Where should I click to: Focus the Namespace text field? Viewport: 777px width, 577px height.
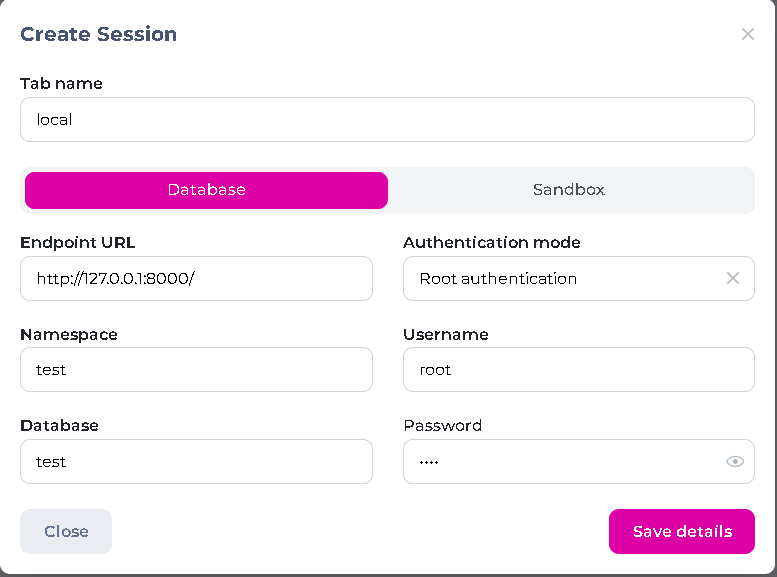196,370
